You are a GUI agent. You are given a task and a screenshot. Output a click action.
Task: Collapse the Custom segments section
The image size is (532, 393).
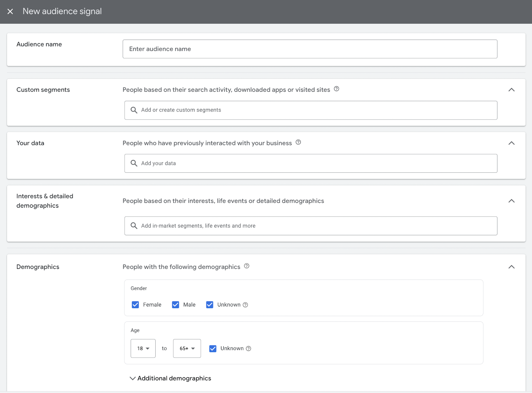point(511,90)
